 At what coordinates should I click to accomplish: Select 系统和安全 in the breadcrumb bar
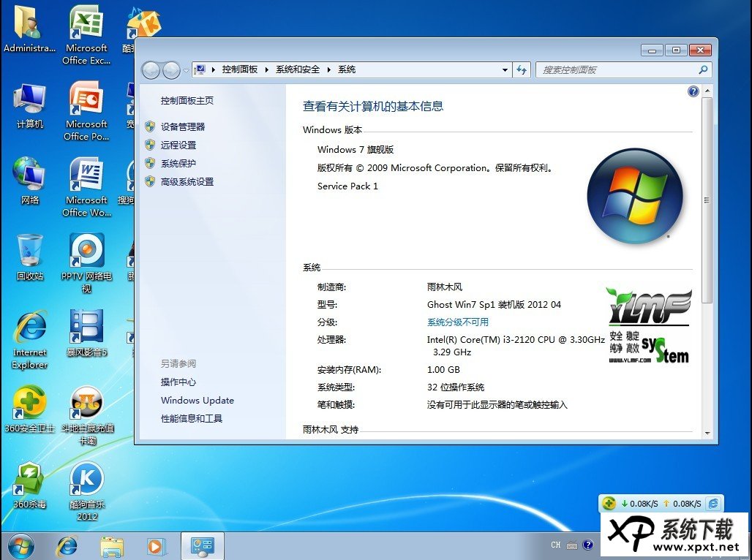(x=299, y=69)
